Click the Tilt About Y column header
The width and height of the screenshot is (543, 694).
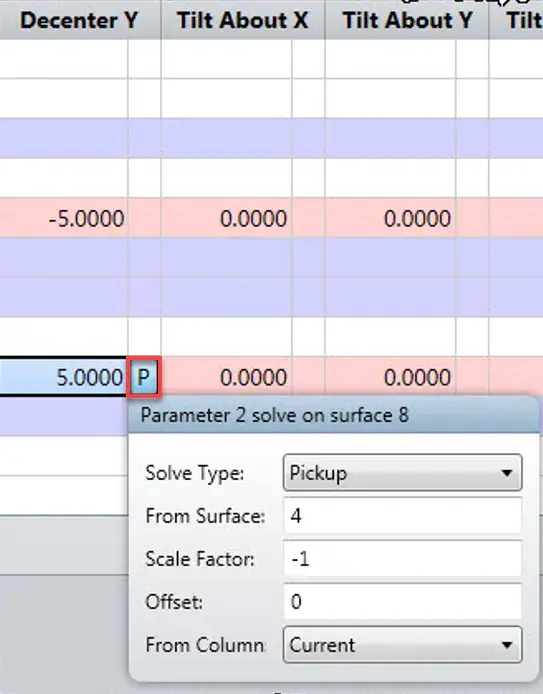[407, 20]
